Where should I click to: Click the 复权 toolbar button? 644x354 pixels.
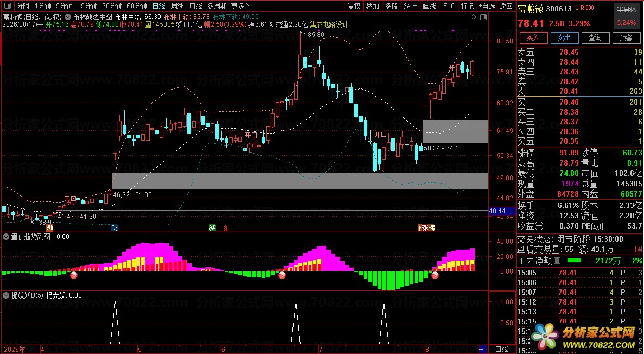click(x=354, y=6)
